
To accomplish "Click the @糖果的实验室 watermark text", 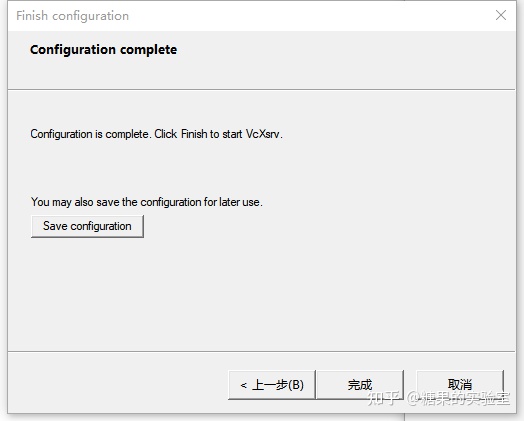I will point(458,398).
